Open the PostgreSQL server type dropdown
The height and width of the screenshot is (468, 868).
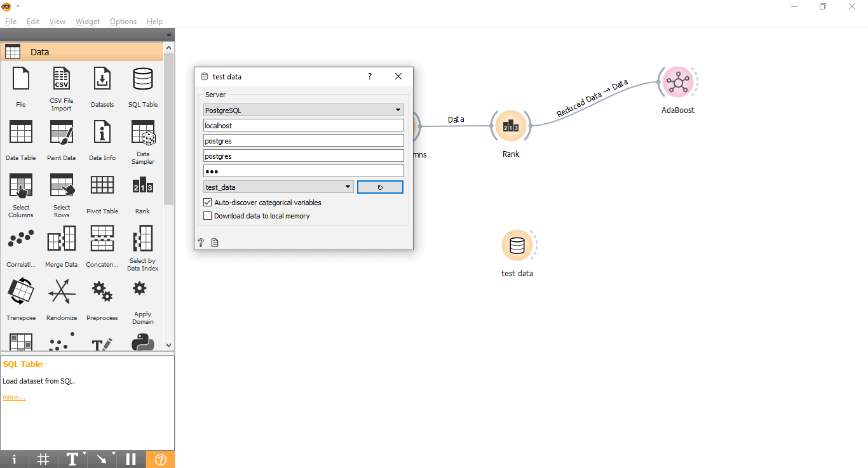[304, 110]
